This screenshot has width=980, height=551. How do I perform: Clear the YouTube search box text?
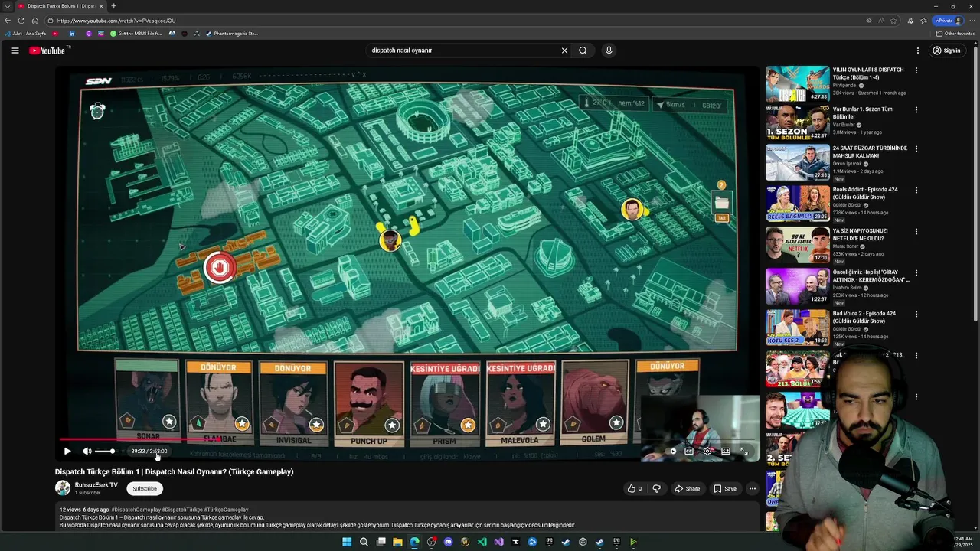pos(564,51)
